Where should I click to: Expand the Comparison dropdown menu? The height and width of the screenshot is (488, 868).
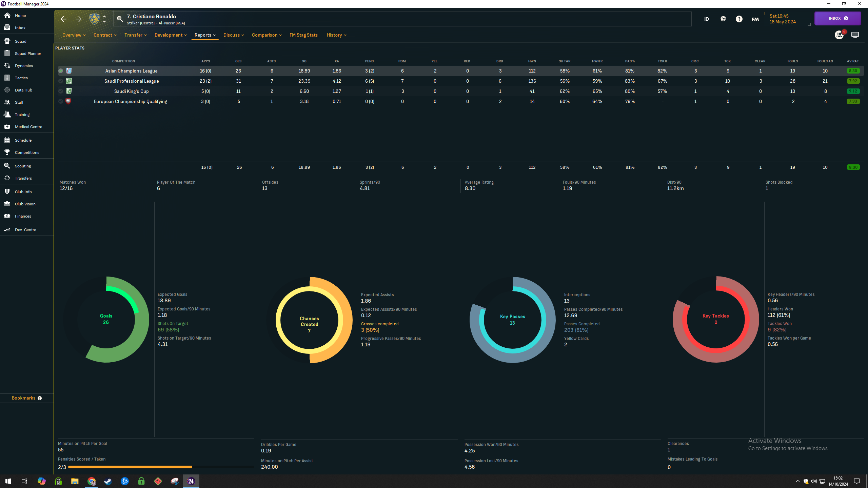[x=267, y=35]
